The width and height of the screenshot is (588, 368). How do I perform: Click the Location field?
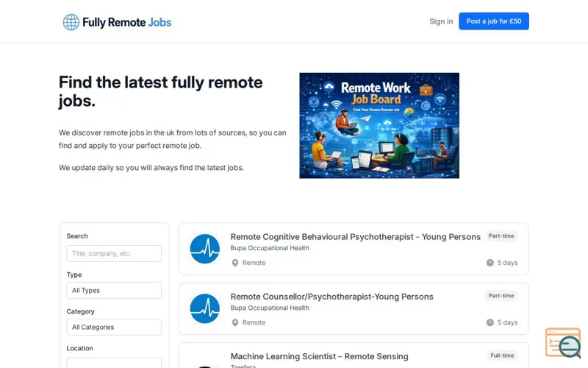click(x=114, y=363)
